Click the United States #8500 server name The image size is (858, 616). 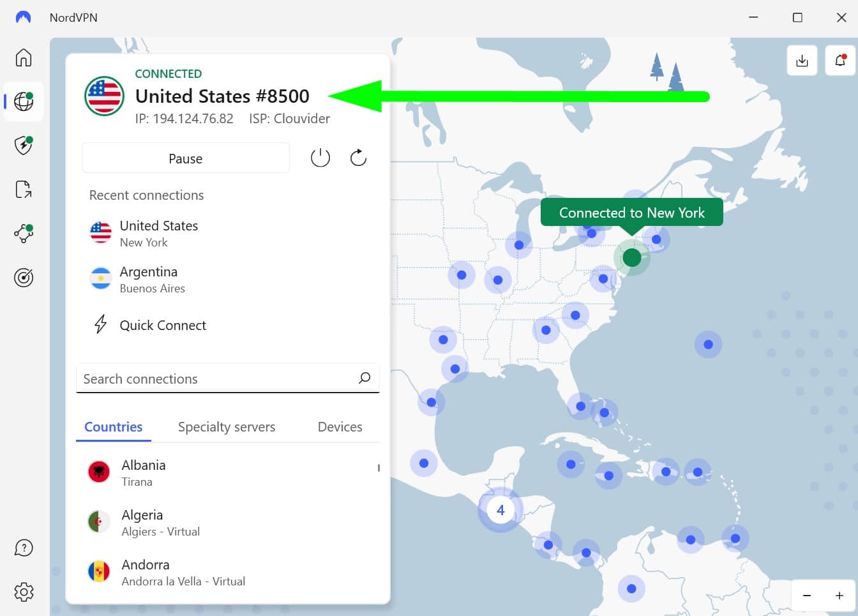222,96
